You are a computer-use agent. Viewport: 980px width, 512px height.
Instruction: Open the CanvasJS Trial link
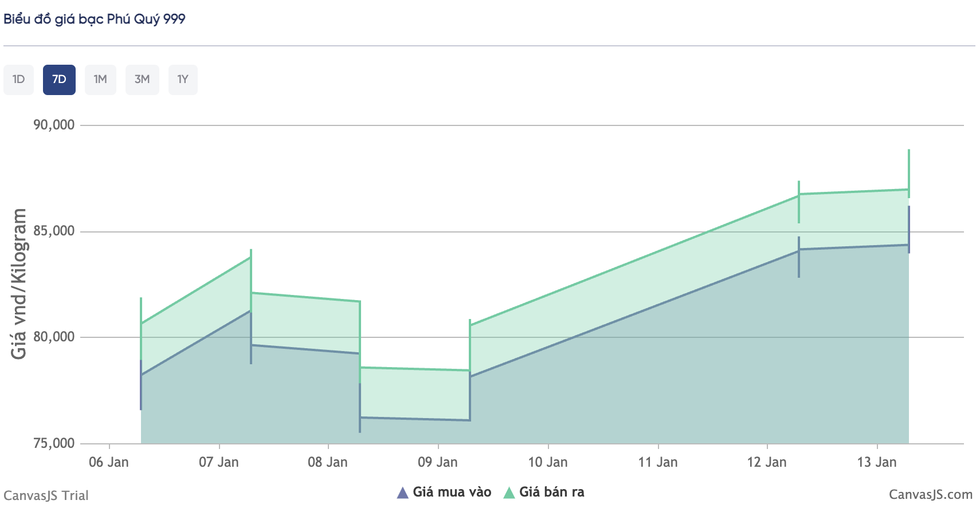pos(46,495)
